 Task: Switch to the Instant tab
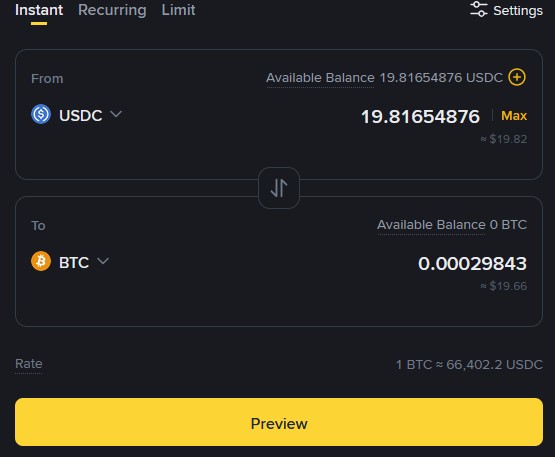[x=39, y=10]
